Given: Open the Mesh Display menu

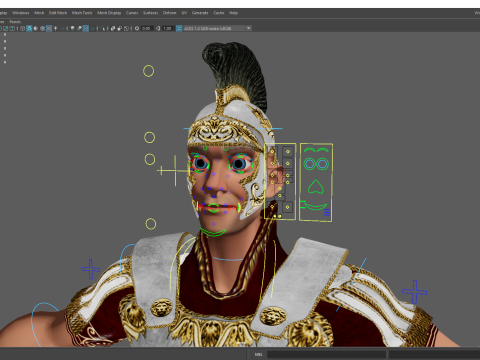Looking at the screenshot, I should (109, 13).
